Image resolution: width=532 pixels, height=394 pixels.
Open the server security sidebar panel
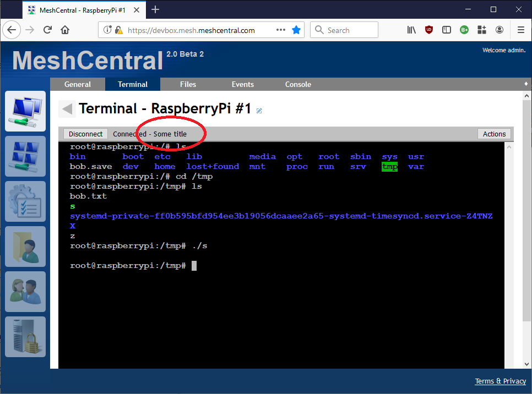coord(25,337)
